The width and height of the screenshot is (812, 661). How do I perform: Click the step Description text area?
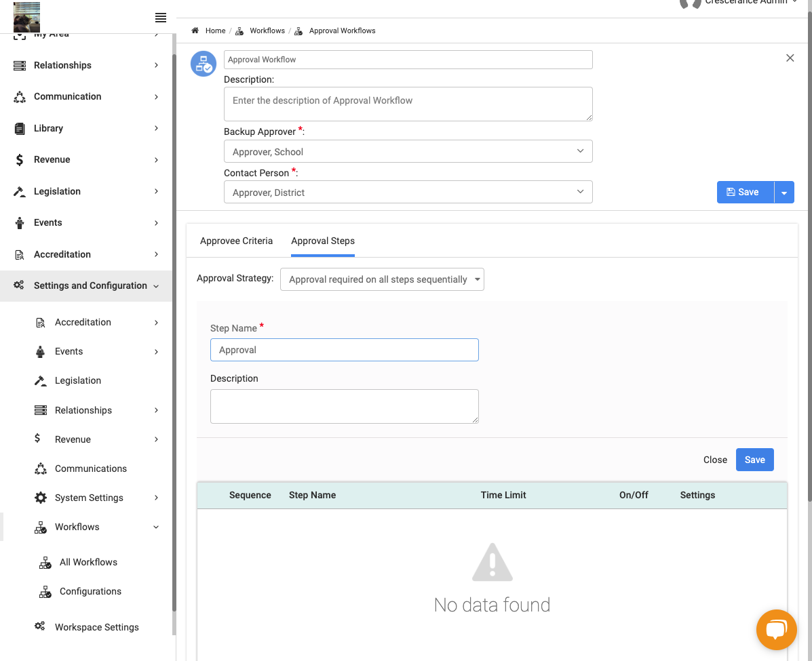tap(345, 406)
